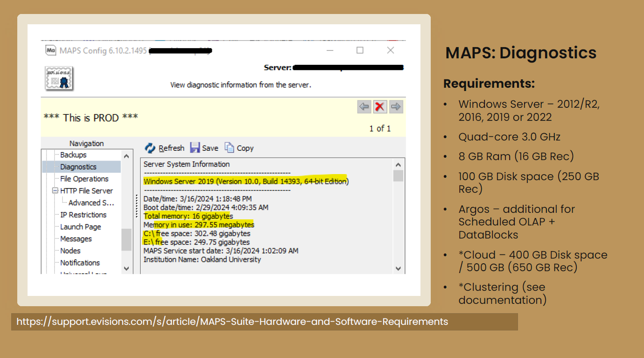Dismiss the PROD notification with the red X
The image size is (644, 358).
point(380,106)
